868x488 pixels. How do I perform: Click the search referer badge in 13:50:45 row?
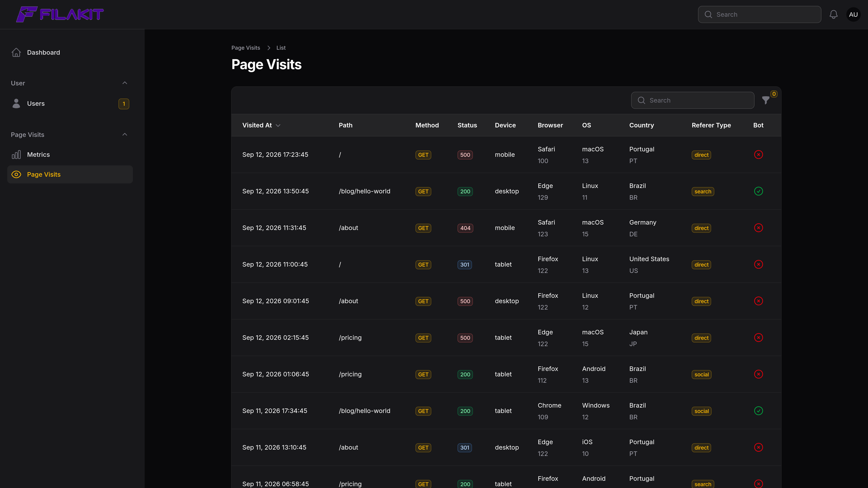pyautogui.click(x=703, y=192)
